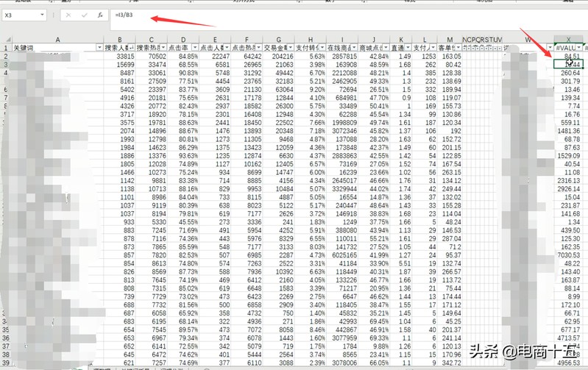Select column X header
The width and height of the screenshot is (588, 370).
569,40
